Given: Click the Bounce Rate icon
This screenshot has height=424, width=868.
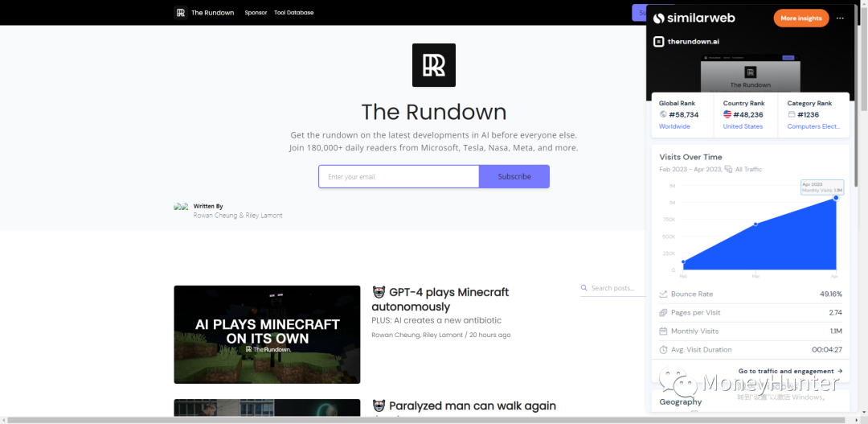Looking at the screenshot, I should (x=663, y=294).
